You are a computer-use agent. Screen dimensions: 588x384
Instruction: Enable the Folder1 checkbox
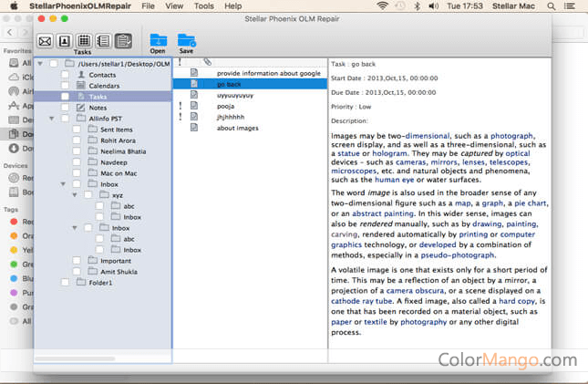click(65, 283)
